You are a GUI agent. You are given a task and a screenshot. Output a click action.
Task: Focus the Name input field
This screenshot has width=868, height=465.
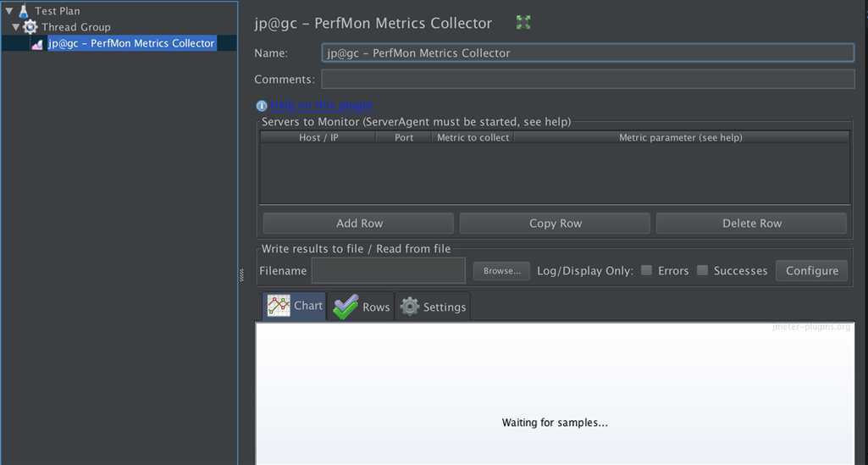click(588, 53)
